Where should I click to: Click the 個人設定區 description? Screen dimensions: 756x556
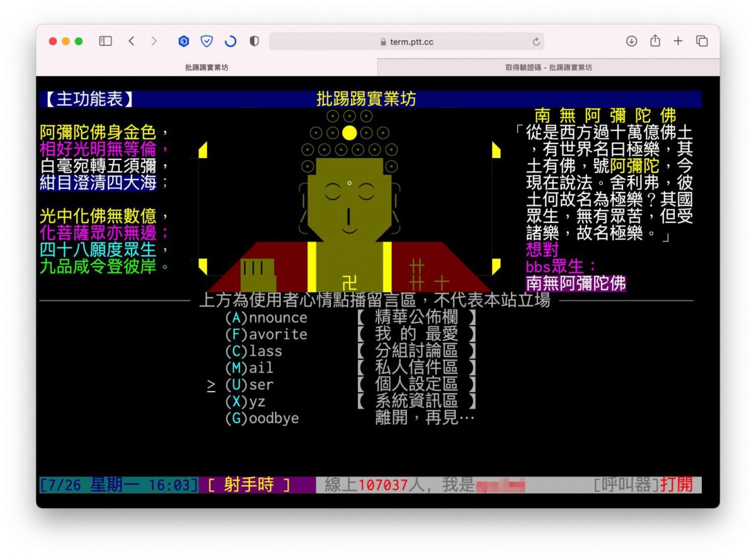[416, 385]
